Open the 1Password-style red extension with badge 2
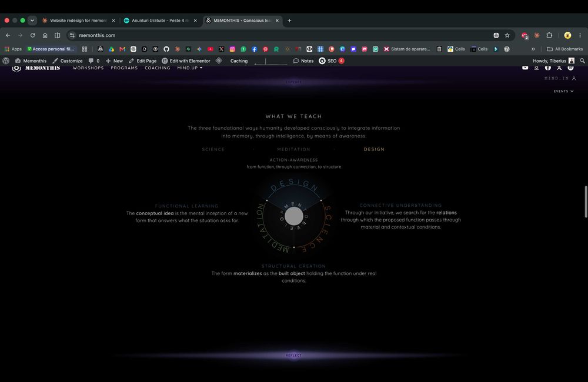This screenshot has height=382, width=588. tap(524, 36)
